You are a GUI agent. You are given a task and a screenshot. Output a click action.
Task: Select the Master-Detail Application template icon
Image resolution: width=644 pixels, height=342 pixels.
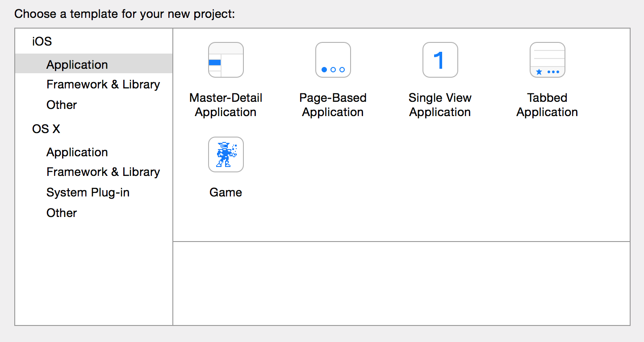click(226, 60)
